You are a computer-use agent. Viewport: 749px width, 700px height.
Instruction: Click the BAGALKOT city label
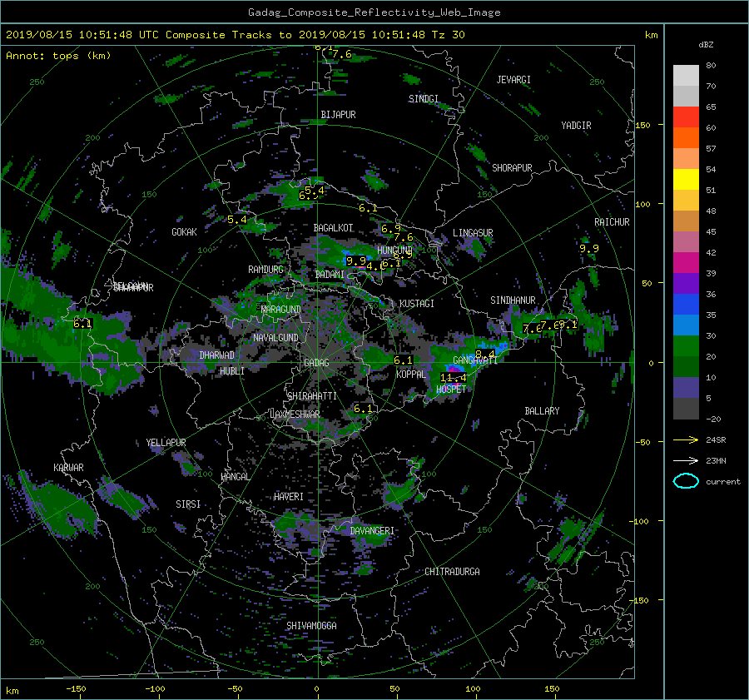point(333,228)
